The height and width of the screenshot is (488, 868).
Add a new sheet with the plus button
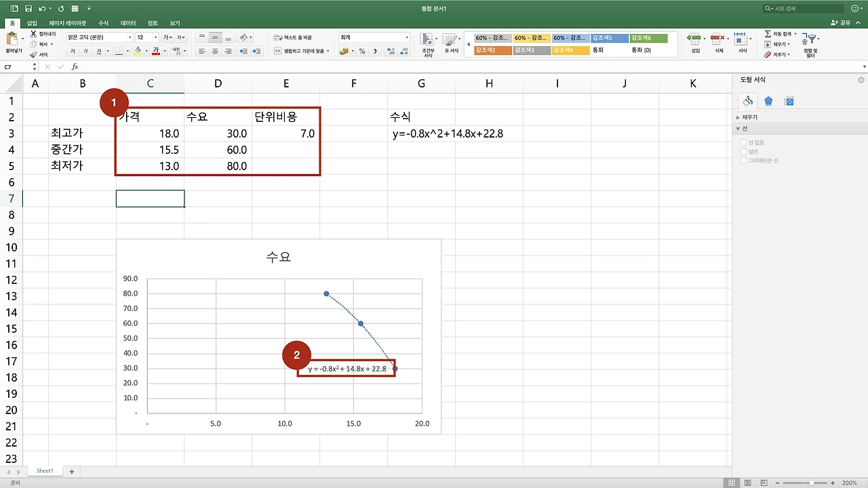point(71,471)
